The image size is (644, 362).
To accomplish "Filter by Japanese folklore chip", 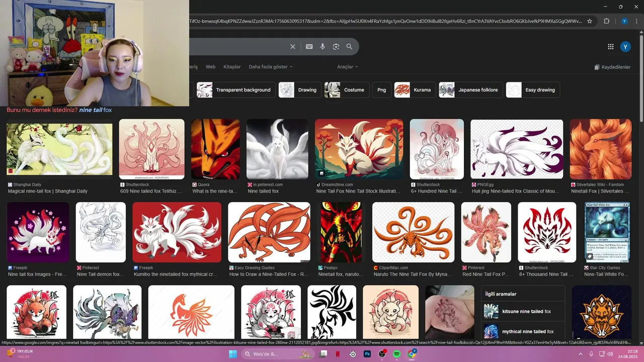I will [x=471, y=90].
